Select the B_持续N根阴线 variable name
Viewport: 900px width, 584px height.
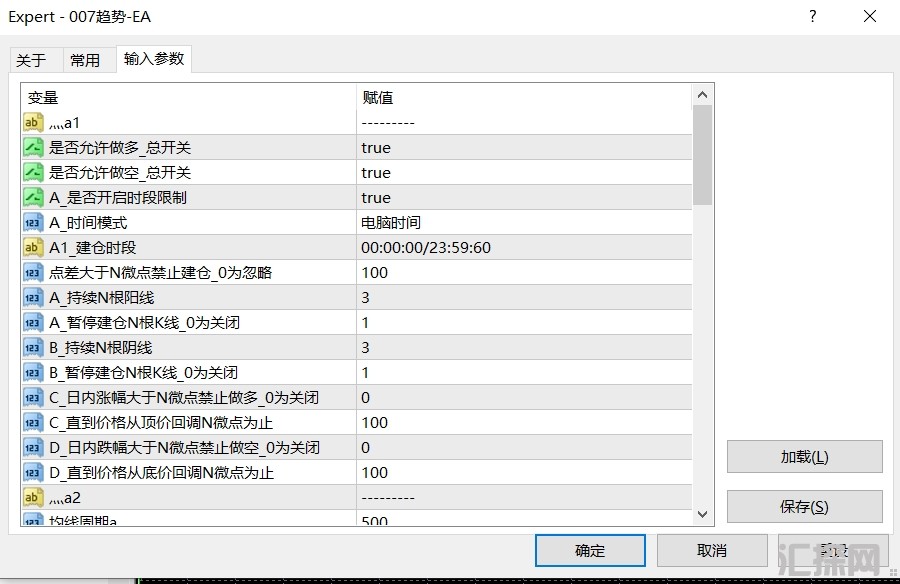tap(100, 347)
